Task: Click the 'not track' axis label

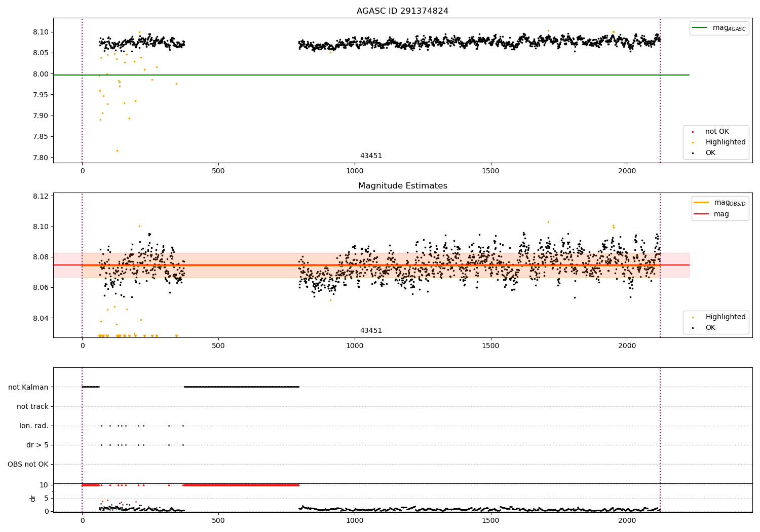Action: click(x=32, y=406)
